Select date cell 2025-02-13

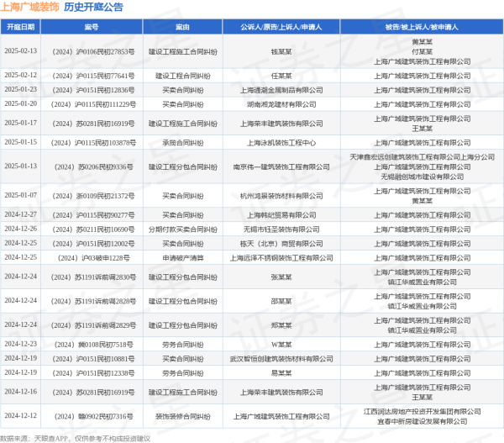(20, 50)
